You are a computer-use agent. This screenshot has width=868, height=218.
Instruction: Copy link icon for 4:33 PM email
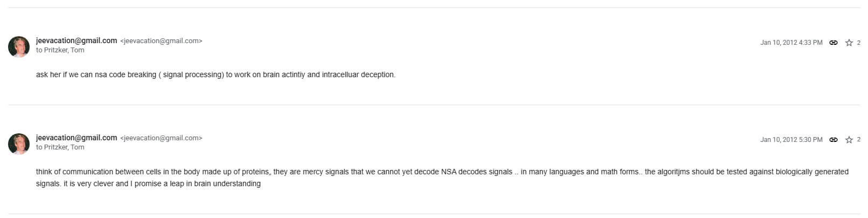tap(833, 43)
